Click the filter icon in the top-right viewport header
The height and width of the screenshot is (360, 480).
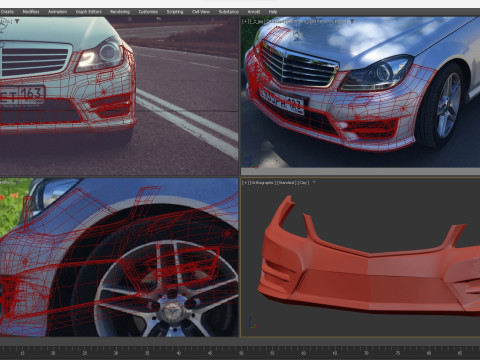(351, 21)
